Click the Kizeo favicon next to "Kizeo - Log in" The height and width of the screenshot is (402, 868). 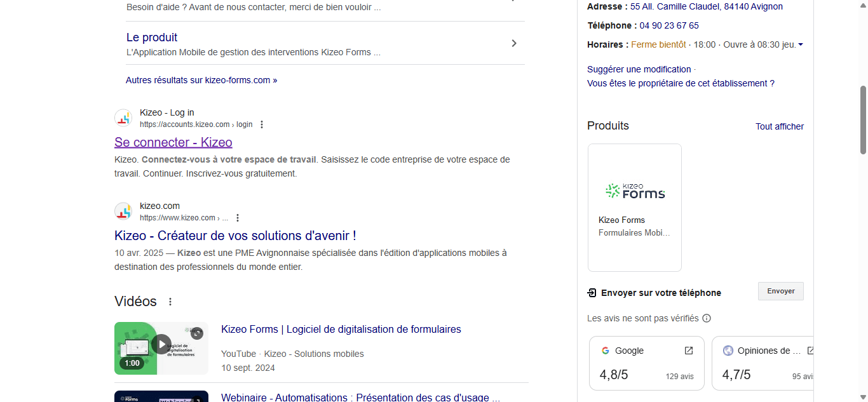(123, 118)
